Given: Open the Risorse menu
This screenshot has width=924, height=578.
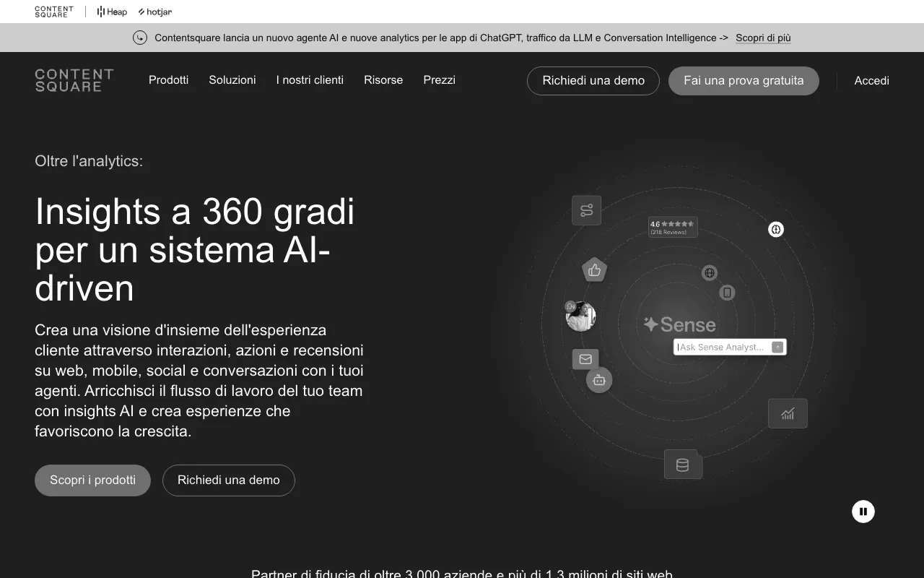Looking at the screenshot, I should (x=383, y=80).
